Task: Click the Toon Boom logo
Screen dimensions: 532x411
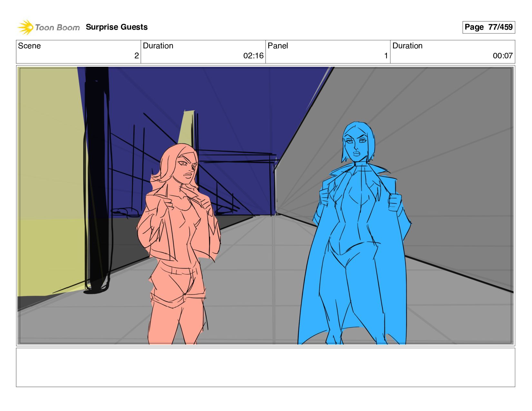Action: 48,27
